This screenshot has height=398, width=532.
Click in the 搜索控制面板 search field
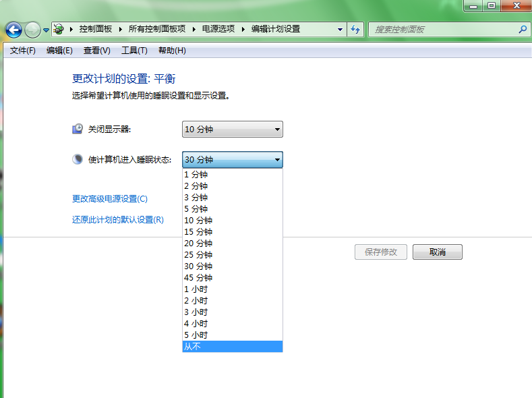[442, 30]
